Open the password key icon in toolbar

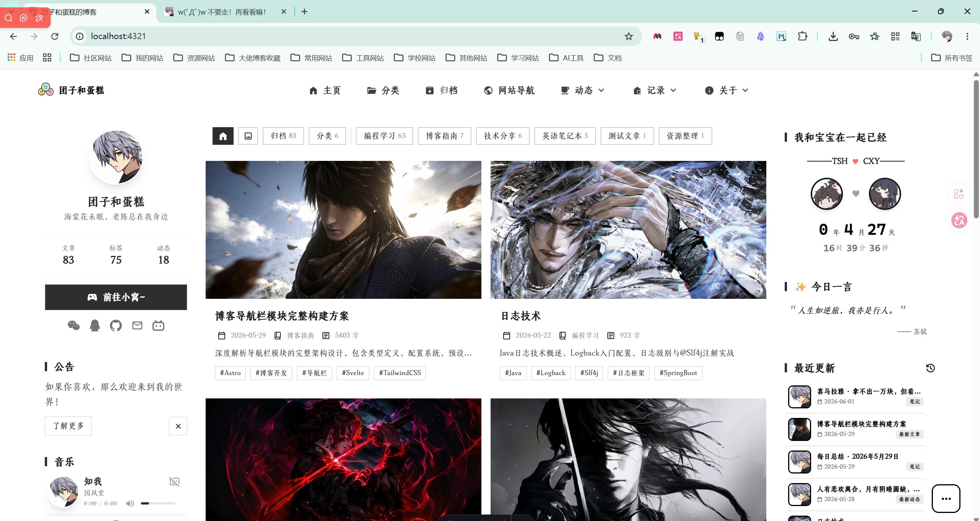tap(854, 36)
